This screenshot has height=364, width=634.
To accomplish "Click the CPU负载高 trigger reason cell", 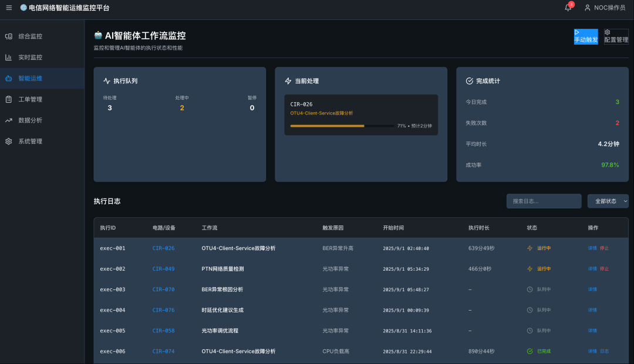I will tap(336, 352).
